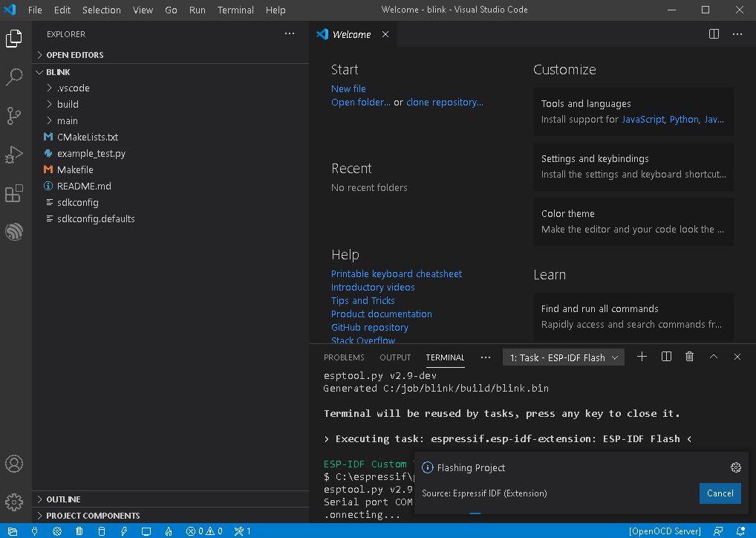The image size is (756, 538).
Task: Click the monitor device icon in status bar
Action: click(146, 531)
